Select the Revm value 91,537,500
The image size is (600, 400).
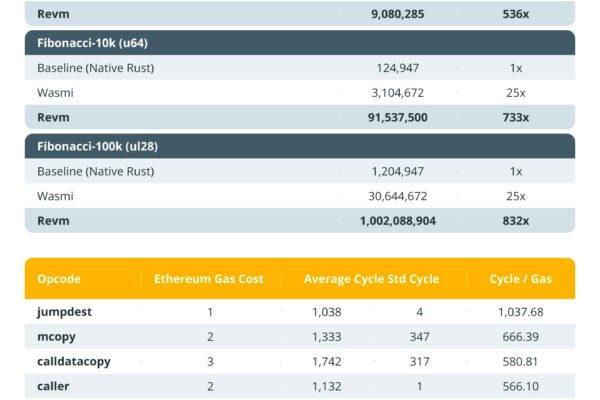(x=398, y=118)
